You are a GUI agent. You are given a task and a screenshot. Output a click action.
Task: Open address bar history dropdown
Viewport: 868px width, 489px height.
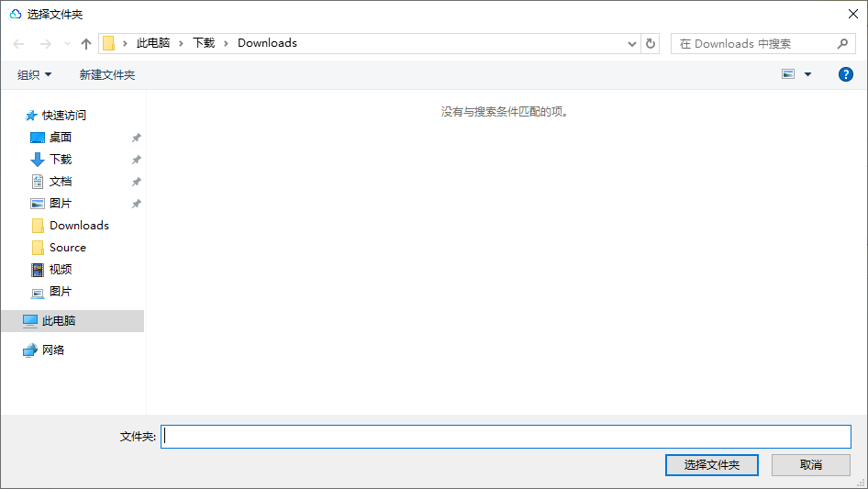(x=631, y=44)
